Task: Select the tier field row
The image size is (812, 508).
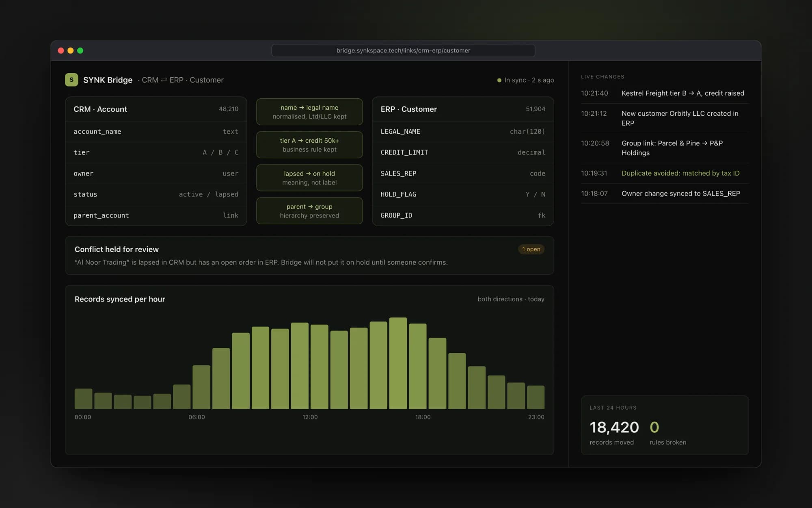Action: pos(156,152)
